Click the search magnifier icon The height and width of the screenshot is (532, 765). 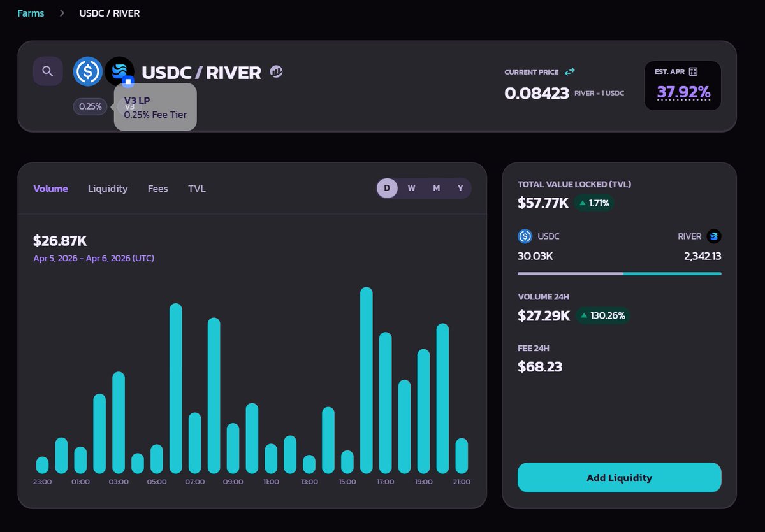click(x=48, y=71)
